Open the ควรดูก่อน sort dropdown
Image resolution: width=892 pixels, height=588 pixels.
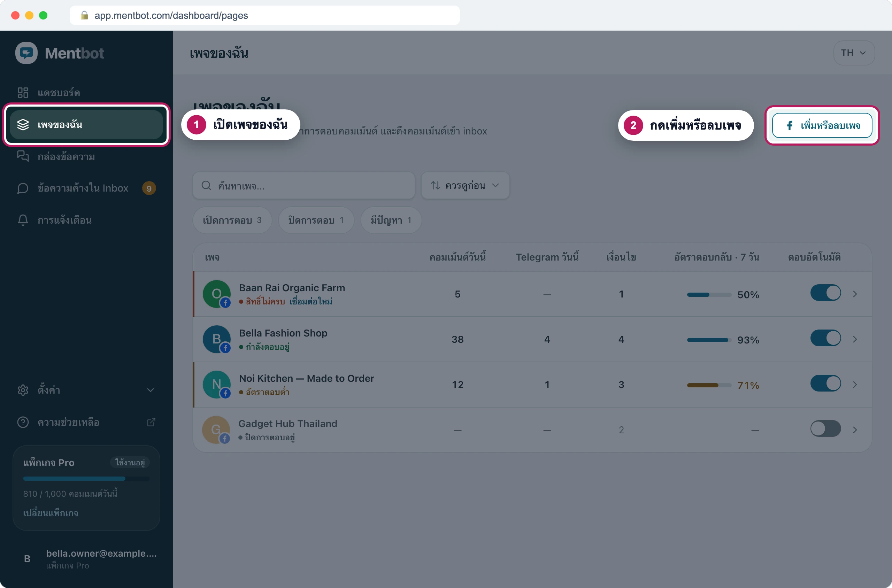pyautogui.click(x=465, y=186)
